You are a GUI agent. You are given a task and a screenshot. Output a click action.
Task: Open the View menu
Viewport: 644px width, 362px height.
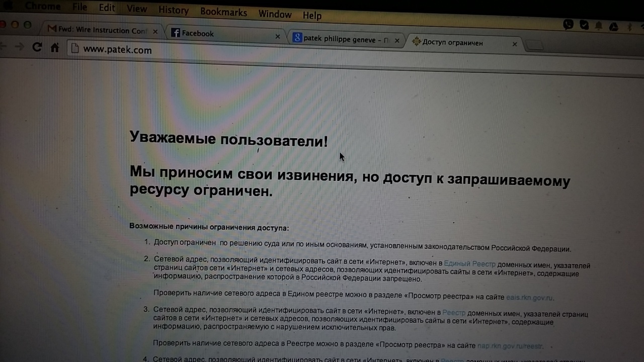point(137,9)
